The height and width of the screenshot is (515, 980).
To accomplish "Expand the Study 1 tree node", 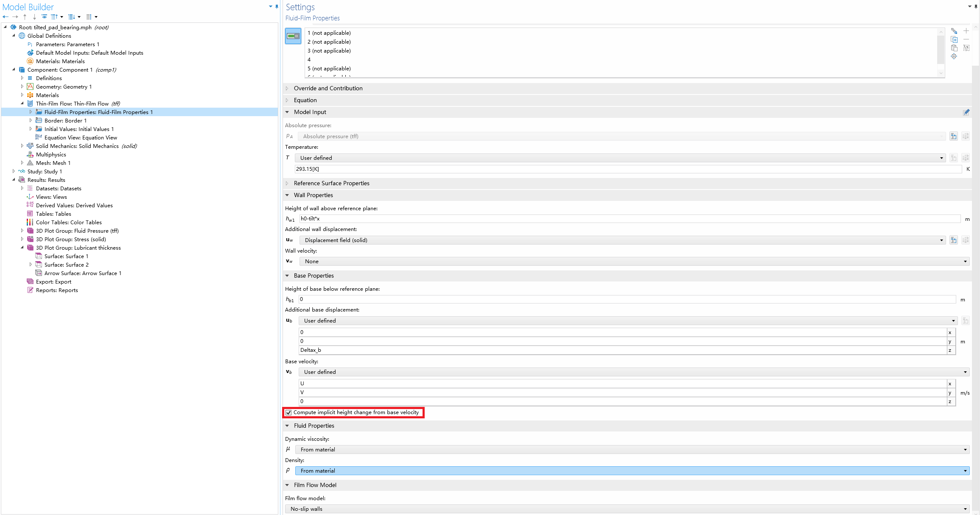I will point(14,171).
